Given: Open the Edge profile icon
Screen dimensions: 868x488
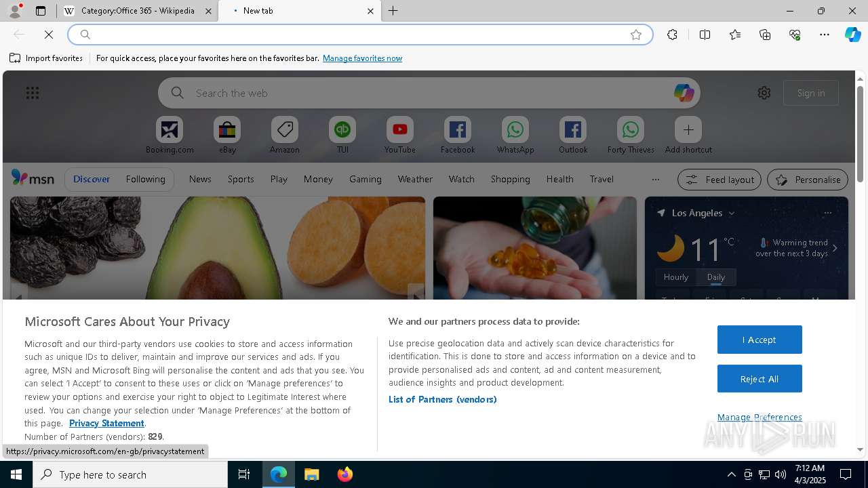Looking at the screenshot, I should pos(14,11).
